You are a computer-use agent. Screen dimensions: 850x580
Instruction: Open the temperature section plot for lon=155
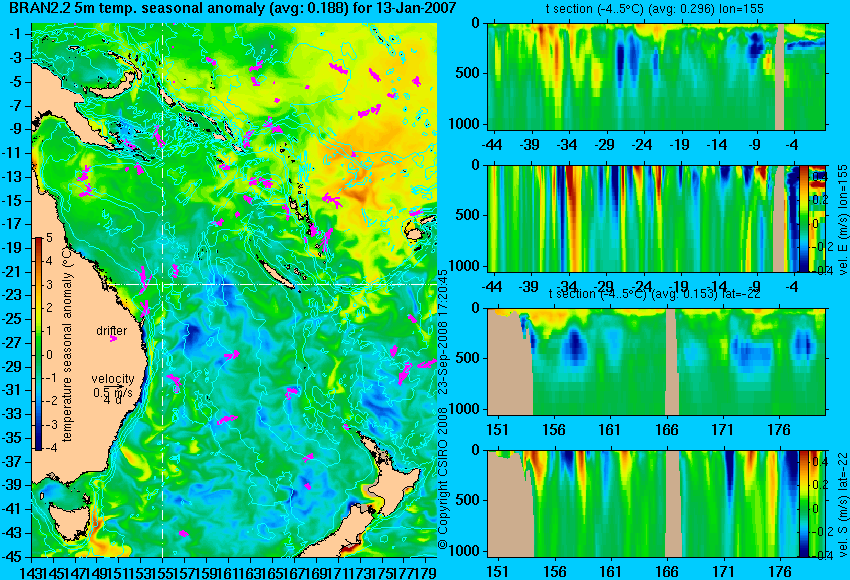(x=656, y=76)
